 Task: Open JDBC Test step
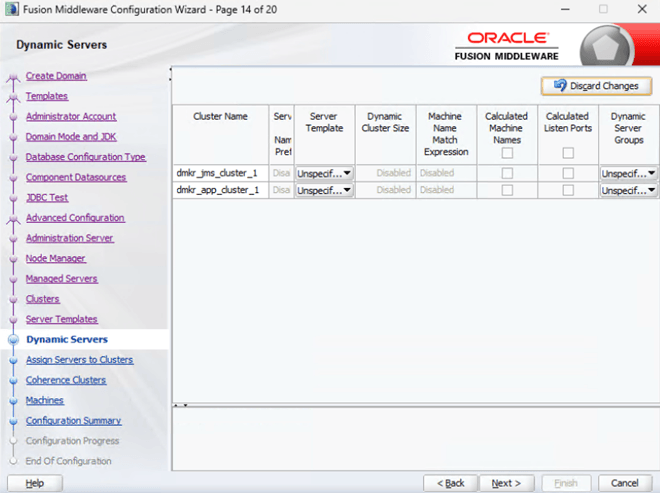click(47, 197)
